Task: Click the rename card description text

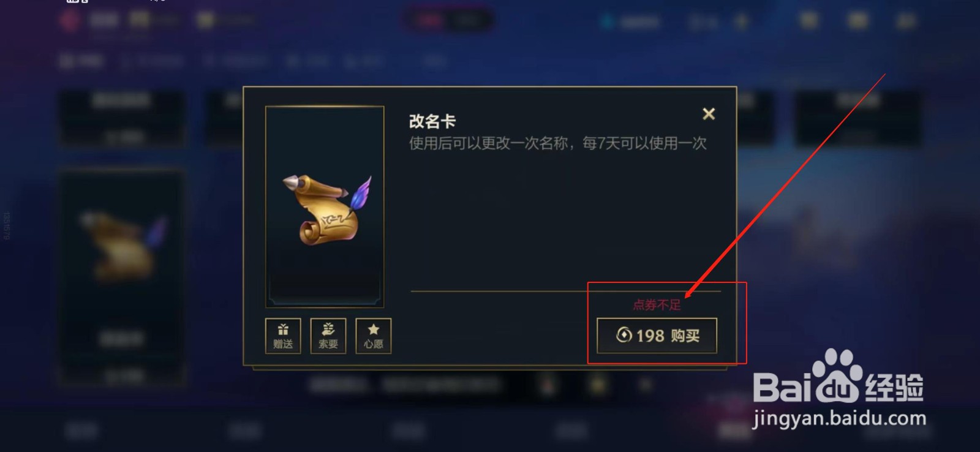Action: (x=558, y=143)
